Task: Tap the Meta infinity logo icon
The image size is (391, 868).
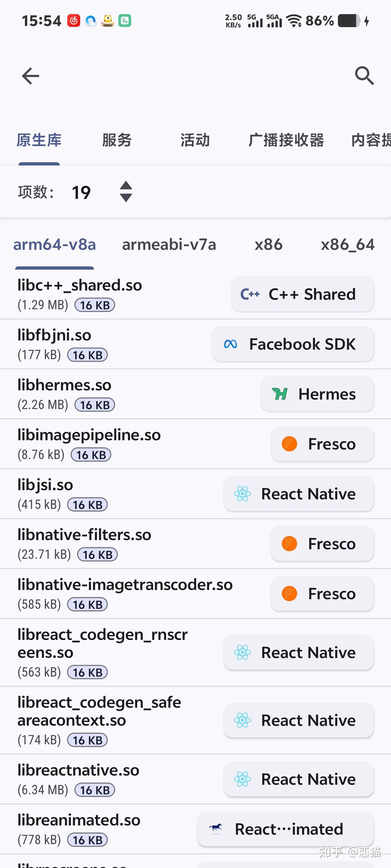Action: (x=231, y=344)
